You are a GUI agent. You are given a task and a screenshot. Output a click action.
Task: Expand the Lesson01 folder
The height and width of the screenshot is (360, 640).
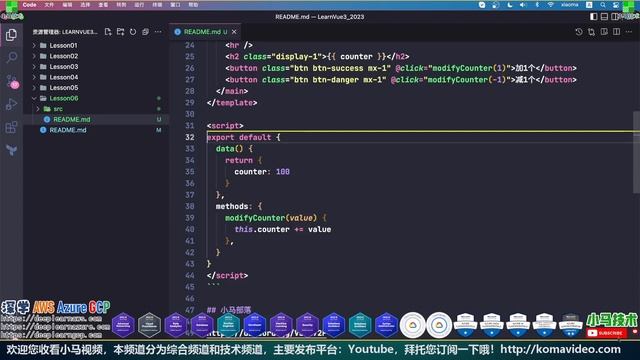[34, 45]
